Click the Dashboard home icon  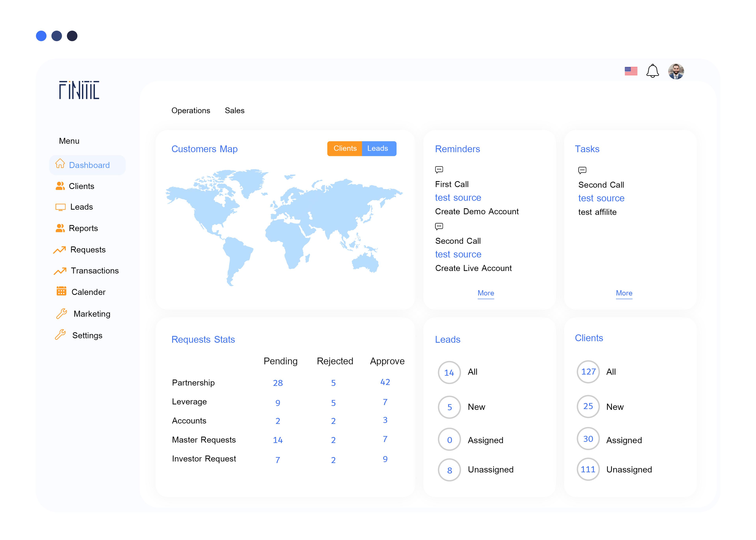point(60,164)
